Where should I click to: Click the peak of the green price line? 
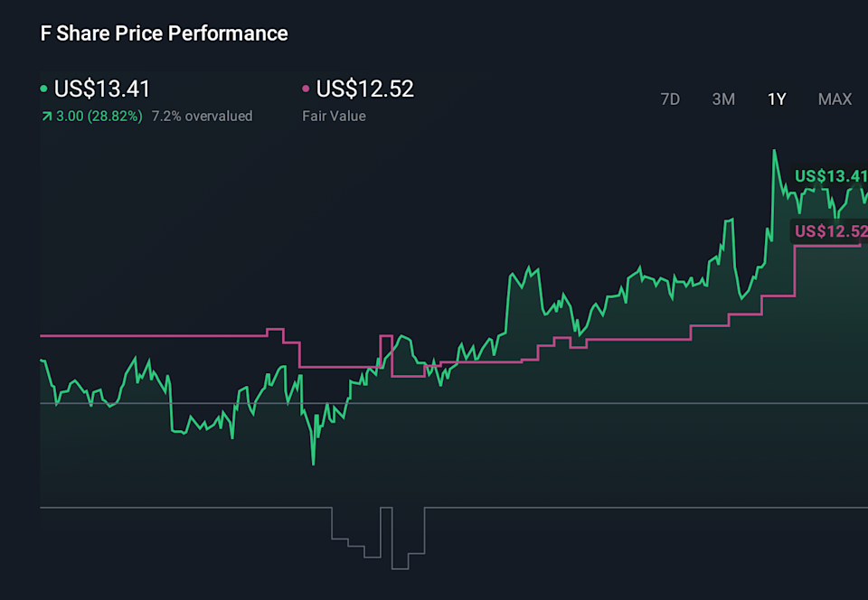pos(775,151)
